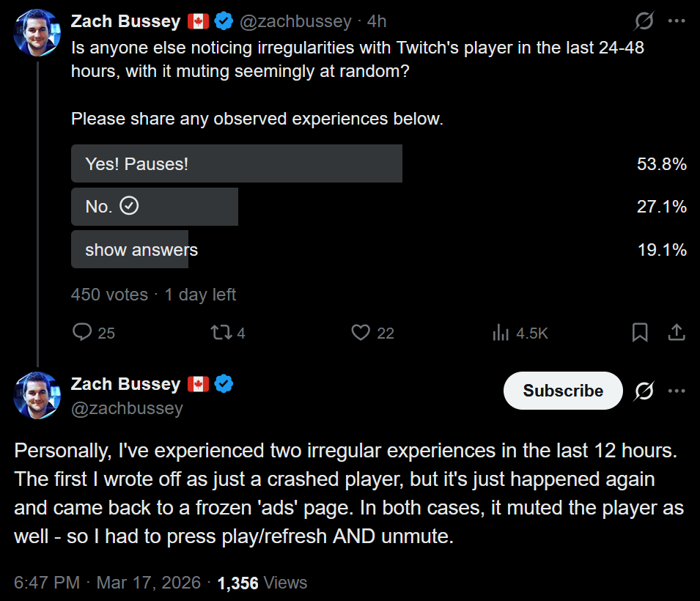Viewport: 700px width, 601px height.
Task: Click the 4h timestamp on first tweet
Action: tap(377, 22)
